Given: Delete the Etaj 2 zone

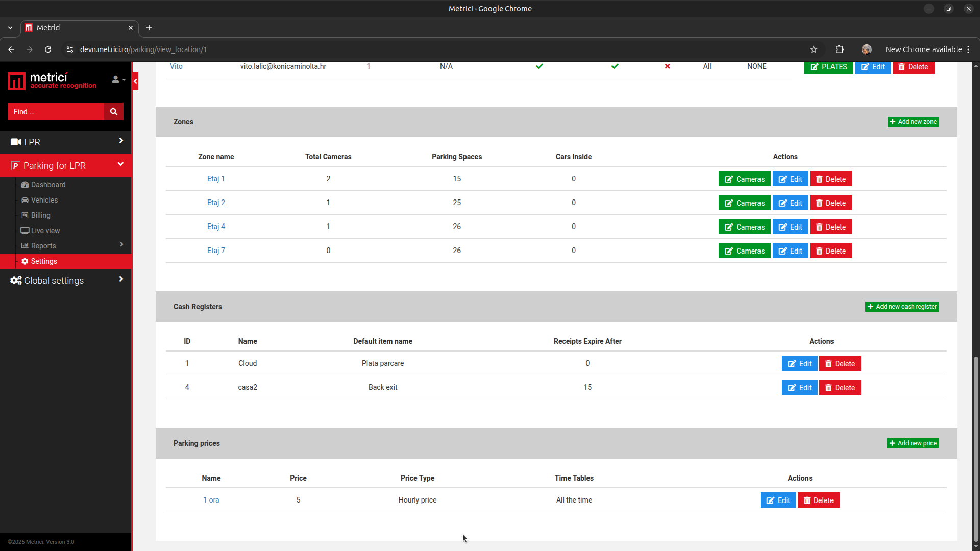Looking at the screenshot, I should [830, 203].
